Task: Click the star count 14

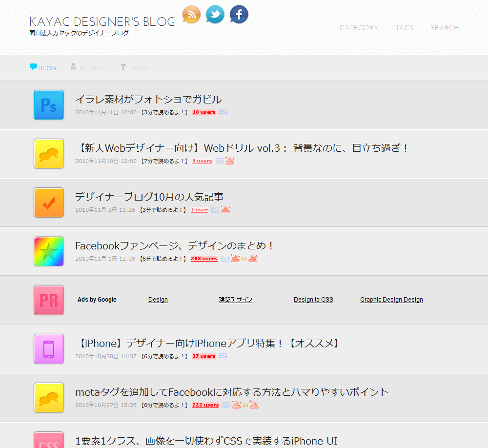Action: pos(244,259)
